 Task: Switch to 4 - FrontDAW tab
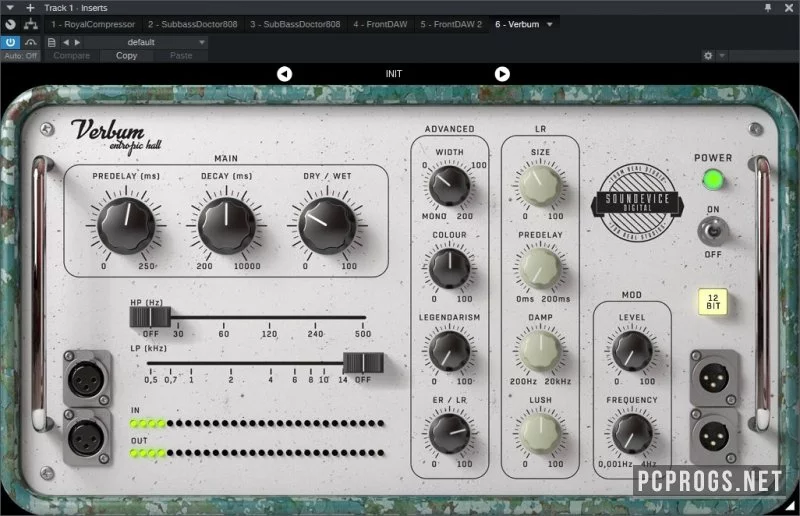380,24
